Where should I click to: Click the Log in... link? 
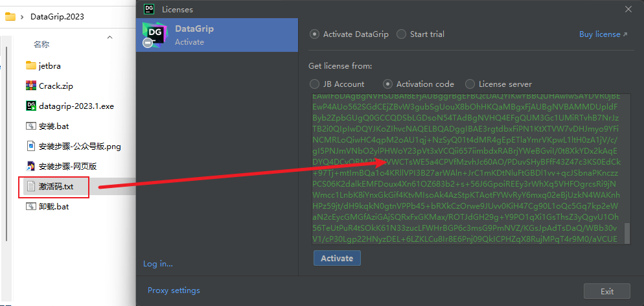[x=157, y=264]
